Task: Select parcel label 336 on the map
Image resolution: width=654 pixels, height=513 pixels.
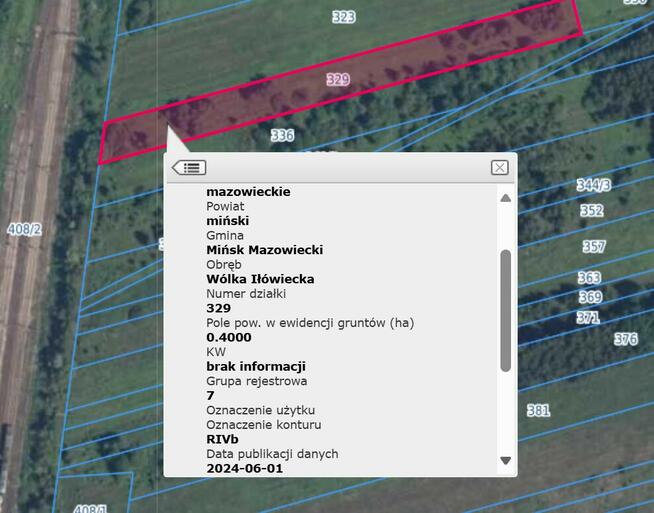Action: coord(282,135)
